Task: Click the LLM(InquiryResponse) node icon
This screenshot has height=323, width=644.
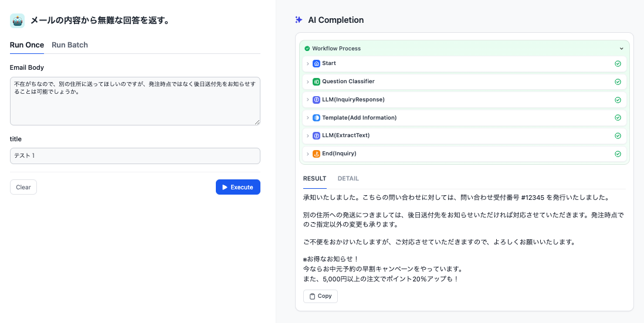Action: (316, 100)
